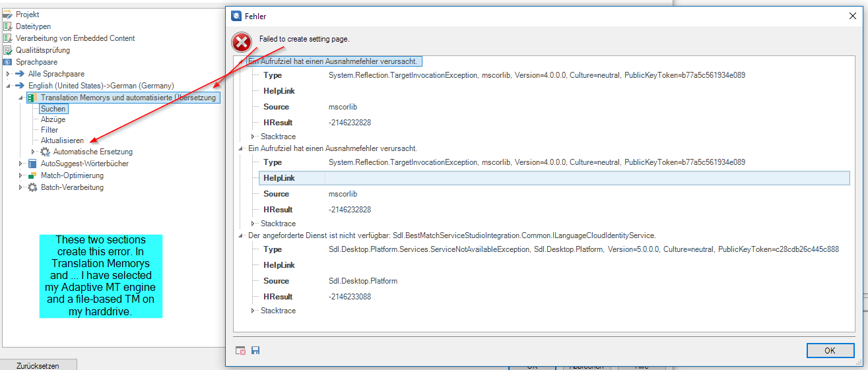
Task: Select the highlighted first exception message row
Action: coord(334,61)
